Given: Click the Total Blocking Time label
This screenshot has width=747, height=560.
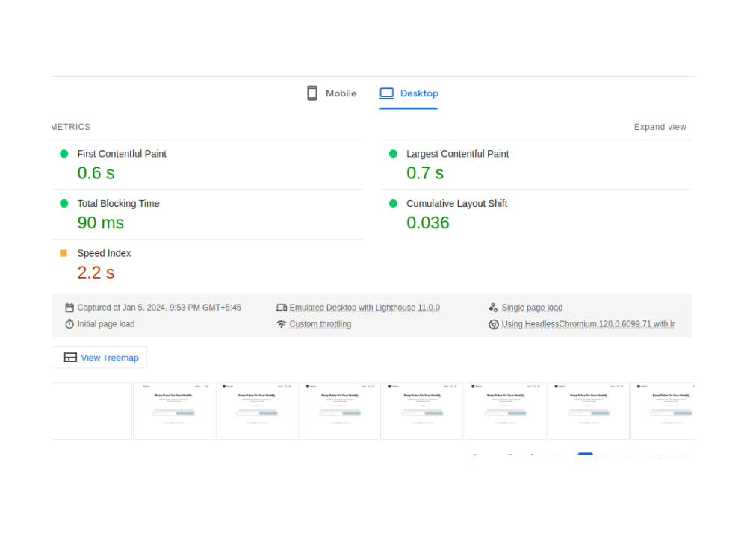Looking at the screenshot, I should pos(118,203).
